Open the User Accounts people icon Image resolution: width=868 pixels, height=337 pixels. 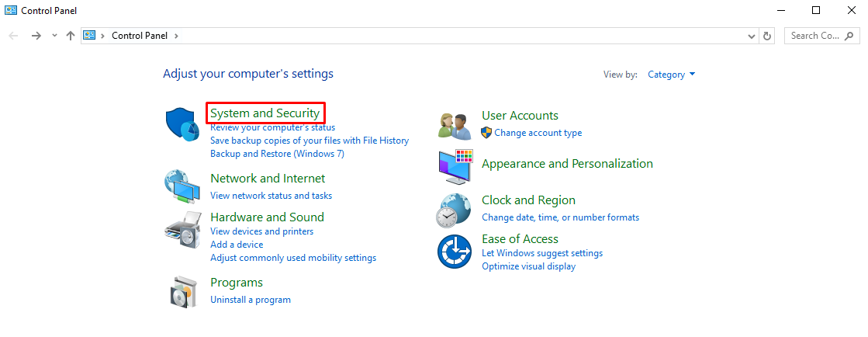pyautogui.click(x=455, y=125)
